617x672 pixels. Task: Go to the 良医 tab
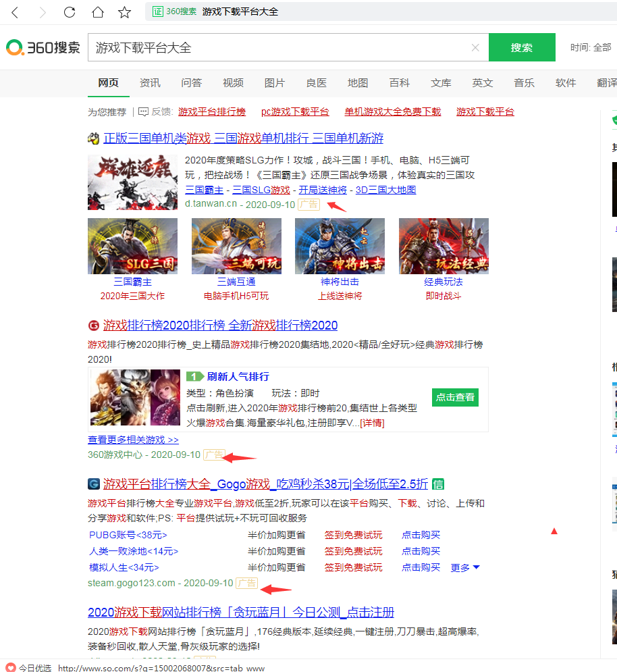[316, 82]
